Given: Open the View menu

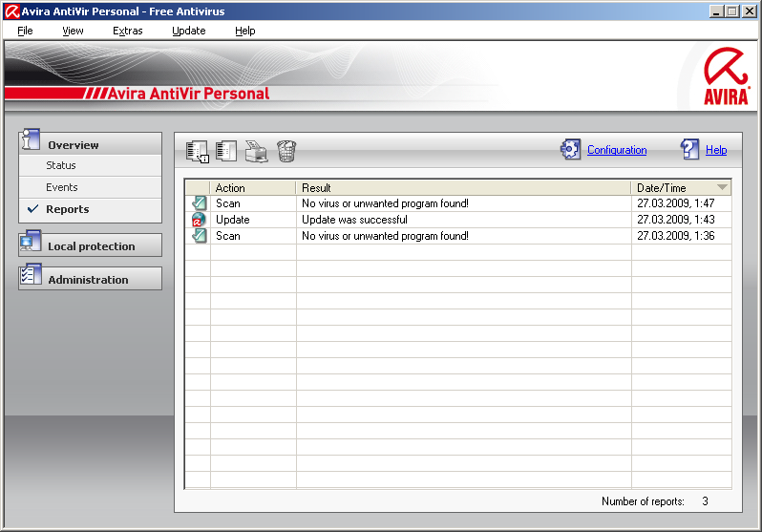Looking at the screenshot, I should pyautogui.click(x=73, y=31).
